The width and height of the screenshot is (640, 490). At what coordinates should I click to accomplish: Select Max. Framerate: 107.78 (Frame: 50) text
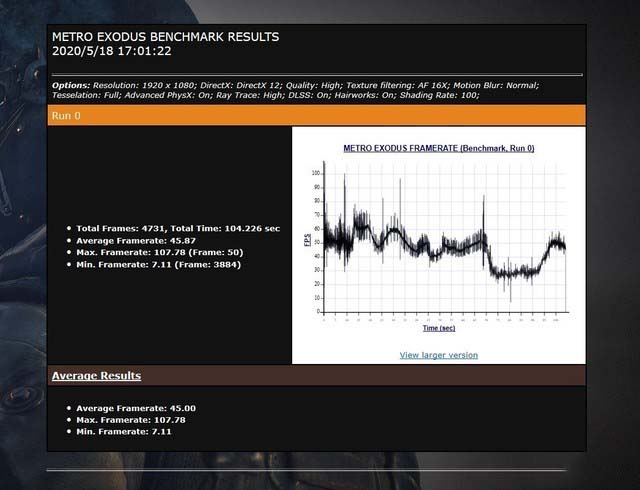(160, 253)
